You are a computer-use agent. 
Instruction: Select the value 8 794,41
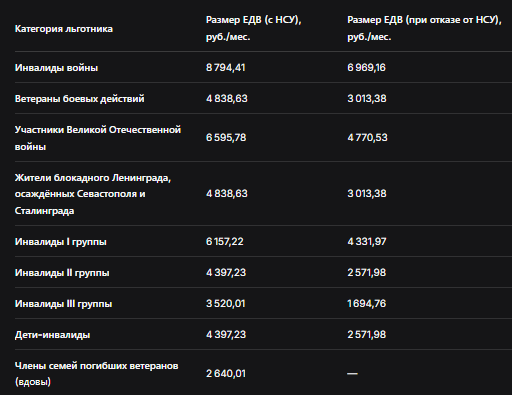pos(226,68)
